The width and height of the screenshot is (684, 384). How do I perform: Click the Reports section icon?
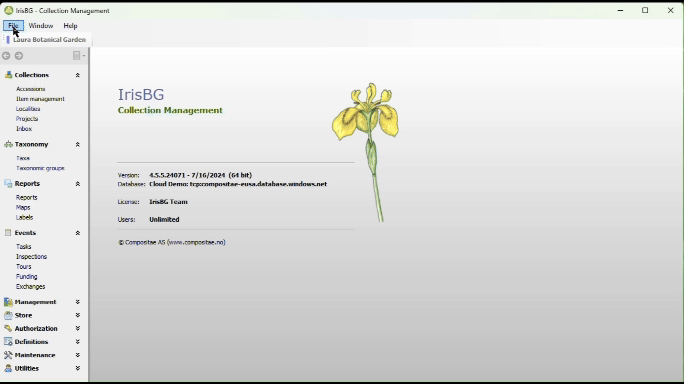(x=8, y=184)
